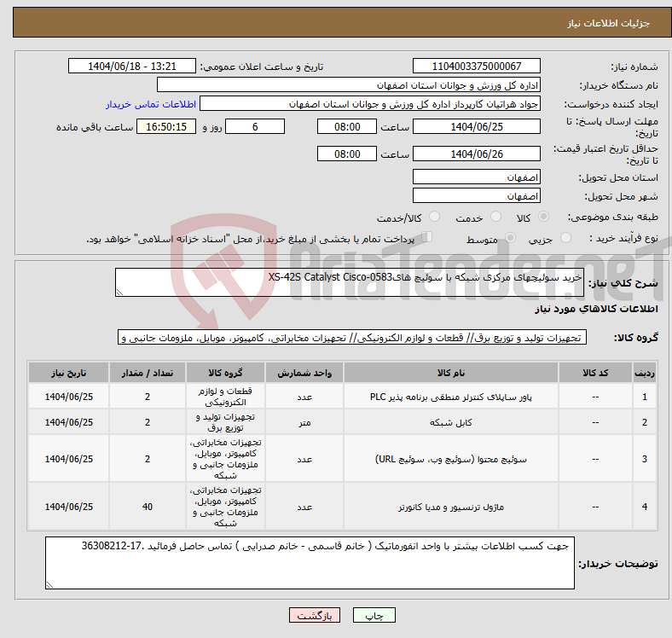Click the نام کالا column header
The image size is (672, 638).
click(x=451, y=373)
